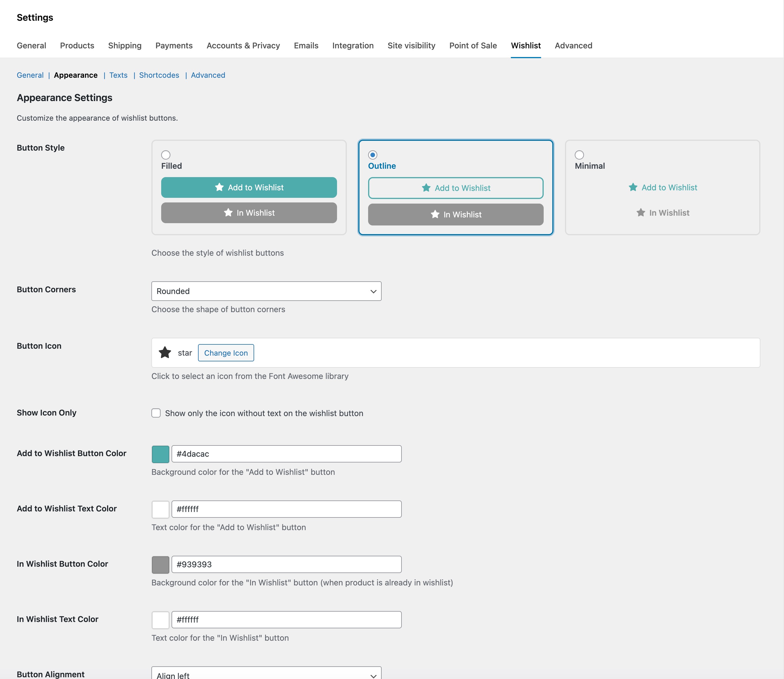Click into the #939393 hex color field
The image size is (784, 679).
point(286,564)
